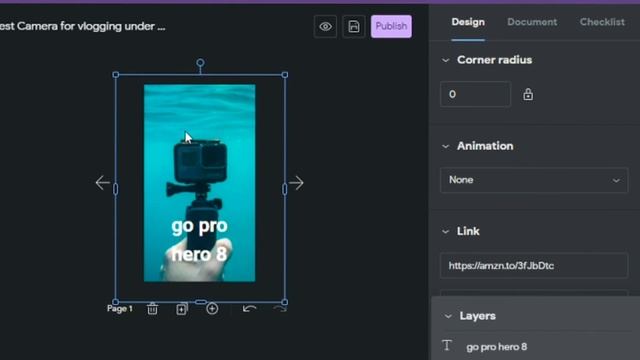This screenshot has width=640, height=360.
Task: Toggle the corner radius lock icon
Action: tap(528, 94)
